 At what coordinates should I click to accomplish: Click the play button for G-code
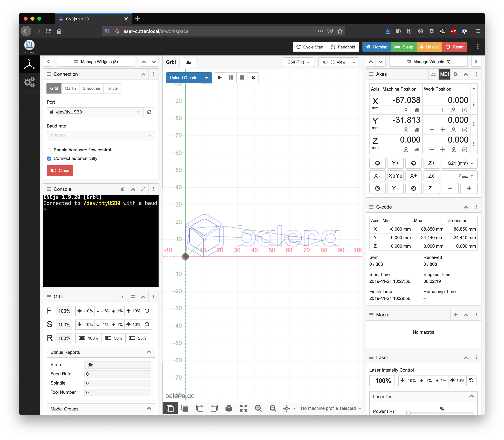tap(219, 78)
